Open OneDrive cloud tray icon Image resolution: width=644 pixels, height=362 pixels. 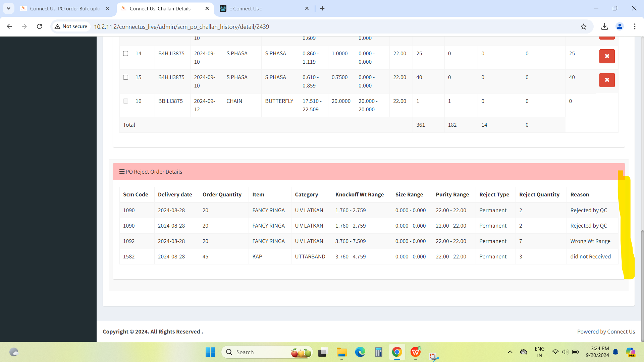click(524, 352)
